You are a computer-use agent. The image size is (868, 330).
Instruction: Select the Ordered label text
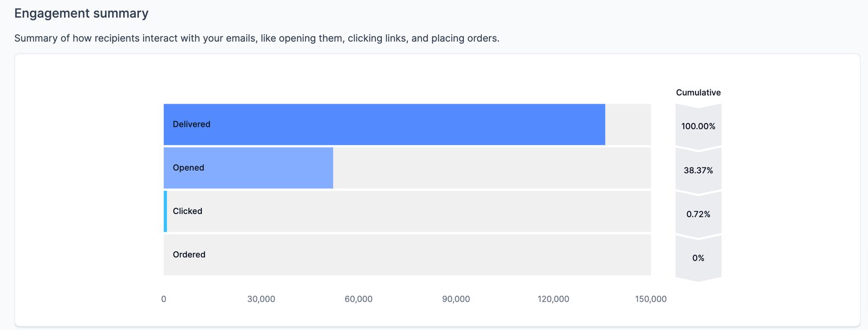[x=189, y=254]
